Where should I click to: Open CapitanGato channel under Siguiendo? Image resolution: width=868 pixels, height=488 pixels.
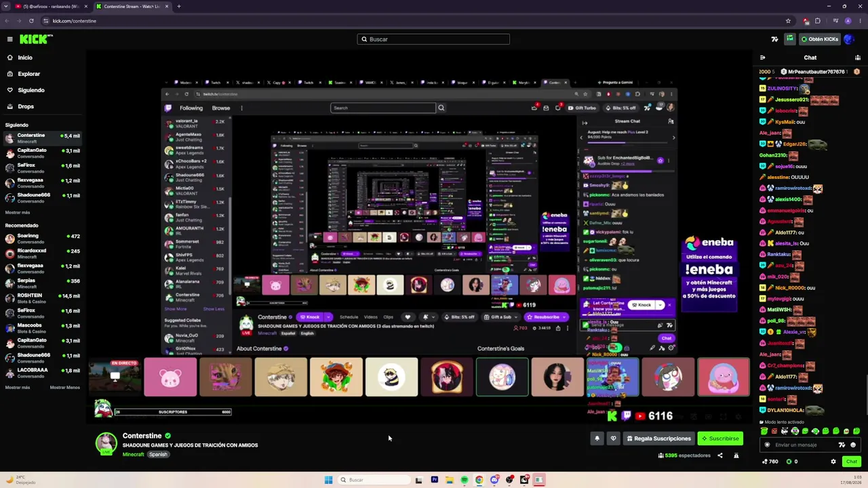click(43, 153)
